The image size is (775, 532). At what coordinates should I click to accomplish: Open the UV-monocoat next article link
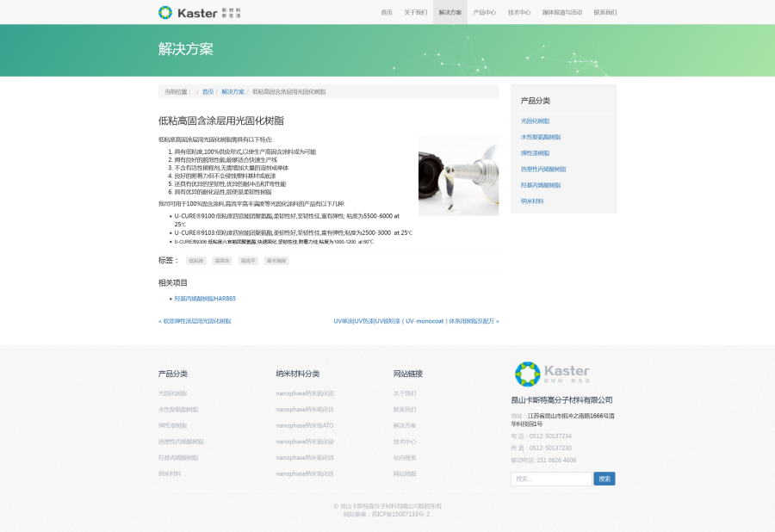[x=417, y=319]
